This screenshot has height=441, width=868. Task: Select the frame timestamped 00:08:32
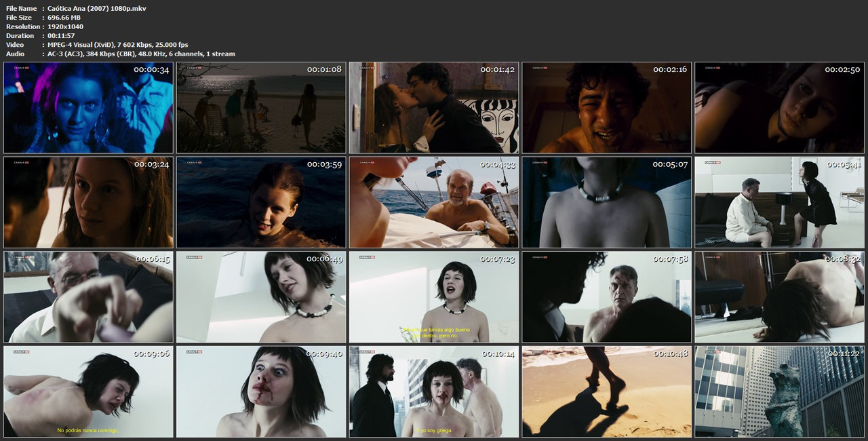(780, 297)
